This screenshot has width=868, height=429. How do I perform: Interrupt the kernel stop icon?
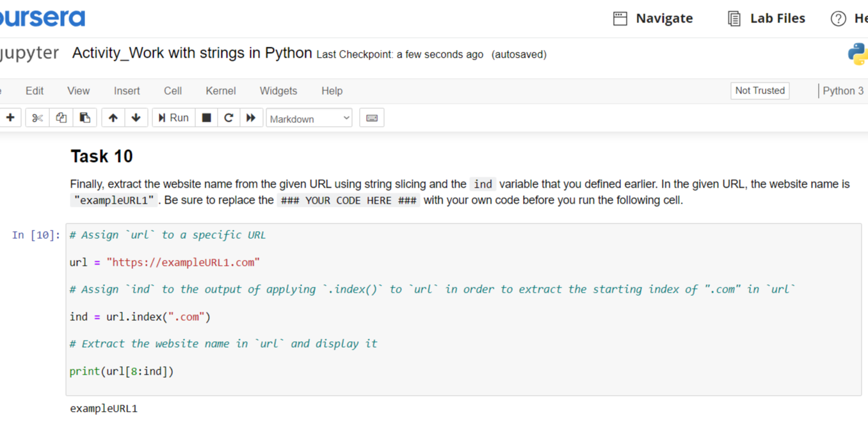pyautogui.click(x=206, y=118)
